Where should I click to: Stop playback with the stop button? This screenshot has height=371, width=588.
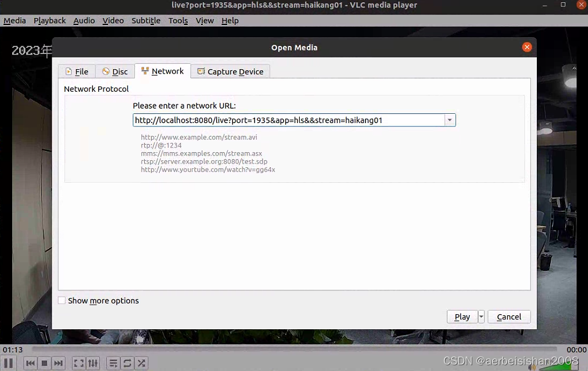[44, 363]
